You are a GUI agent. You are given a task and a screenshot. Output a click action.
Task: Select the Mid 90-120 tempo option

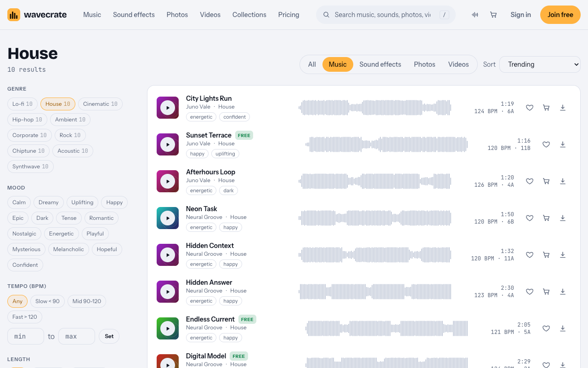[x=87, y=301]
